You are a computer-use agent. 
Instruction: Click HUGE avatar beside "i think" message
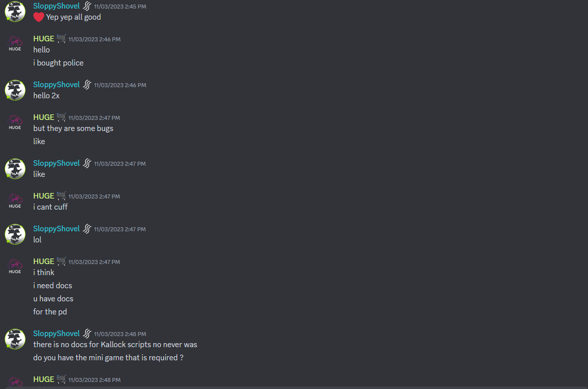15,266
